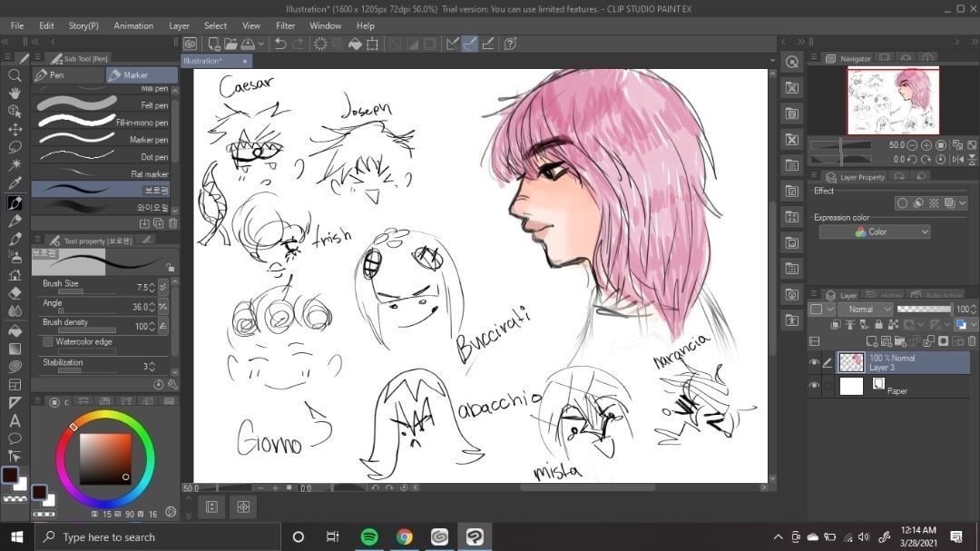Delete layer using layer panel trash icon

pyautogui.click(x=972, y=341)
